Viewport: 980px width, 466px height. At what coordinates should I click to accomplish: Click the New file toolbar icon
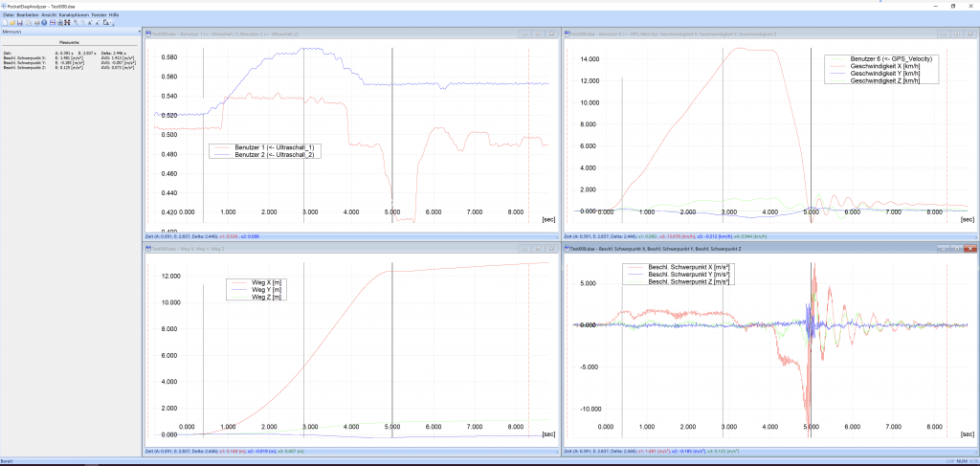(x=5, y=23)
